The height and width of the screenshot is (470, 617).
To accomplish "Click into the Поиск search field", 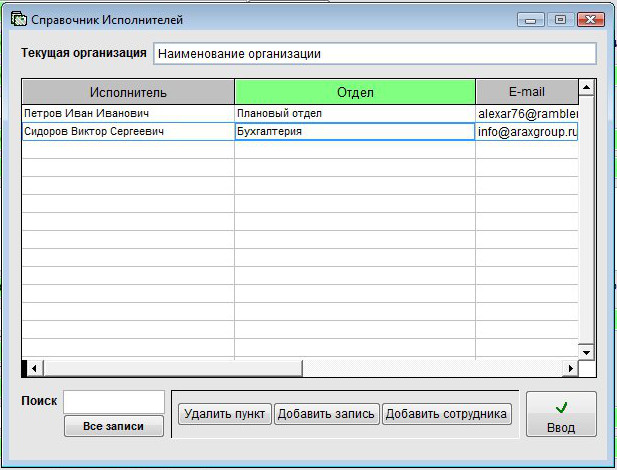I will (114, 402).
